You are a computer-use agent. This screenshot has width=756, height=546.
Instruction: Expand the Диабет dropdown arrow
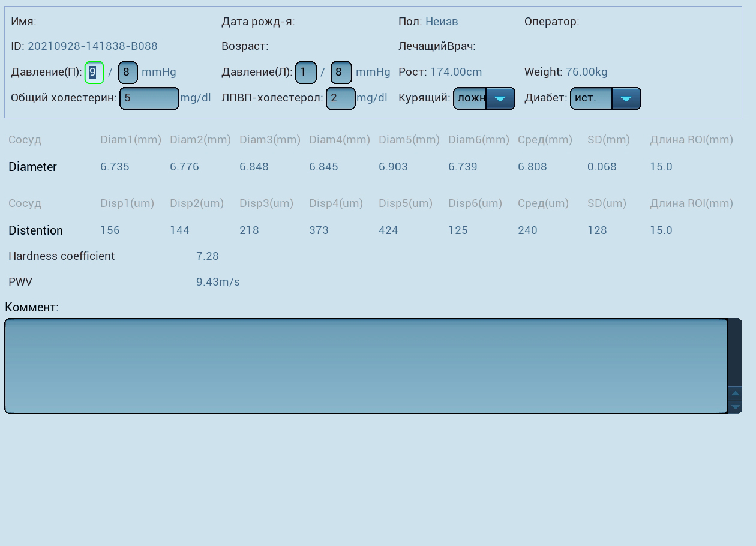pos(626,98)
